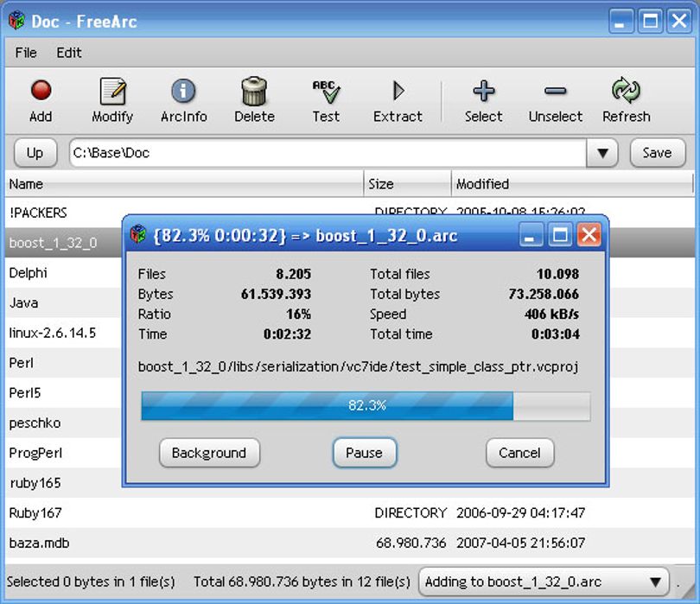The width and height of the screenshot is (700, 604).
Task: Cancel the archive creation
Action: click(x=519, y=453)
